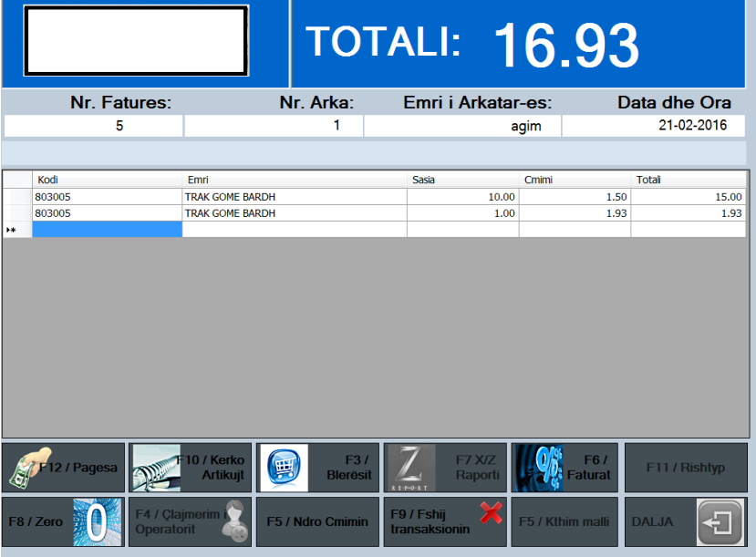Screen dimensions: 756x557
Task: Click the blue shopping cart Blerësit icon
Action: click(x=284, y=468)
